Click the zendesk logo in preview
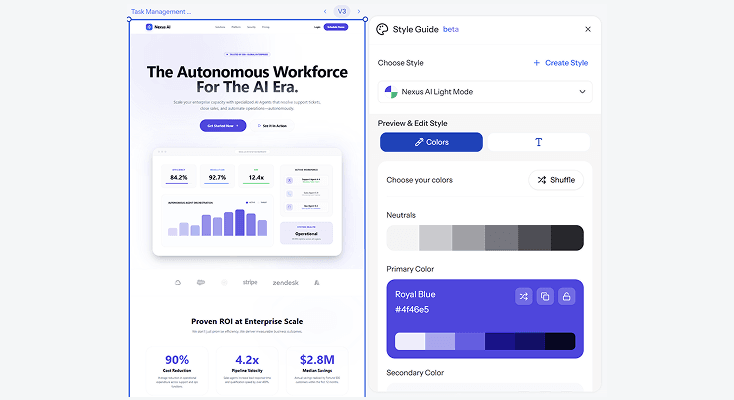 [286, 282]
